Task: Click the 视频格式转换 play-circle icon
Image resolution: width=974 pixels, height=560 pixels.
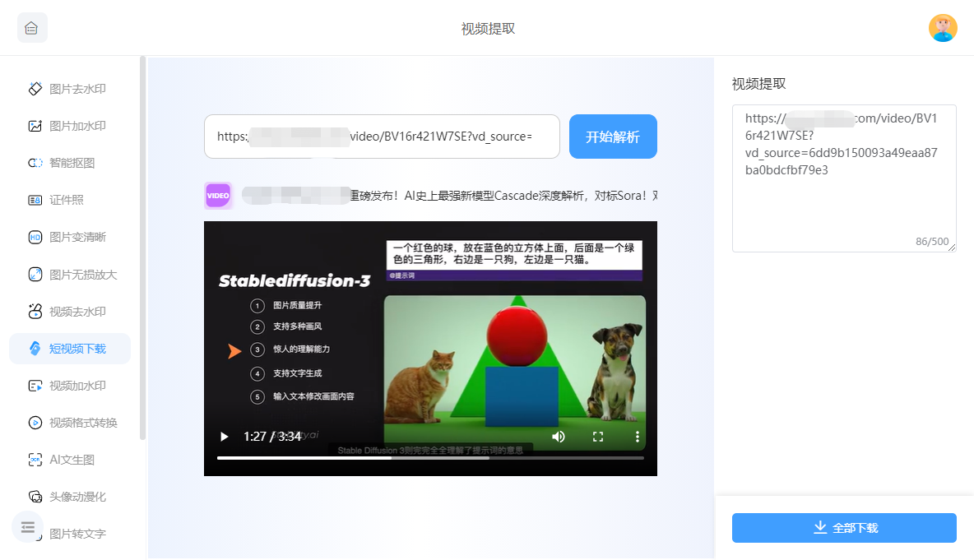Action: 35,423
